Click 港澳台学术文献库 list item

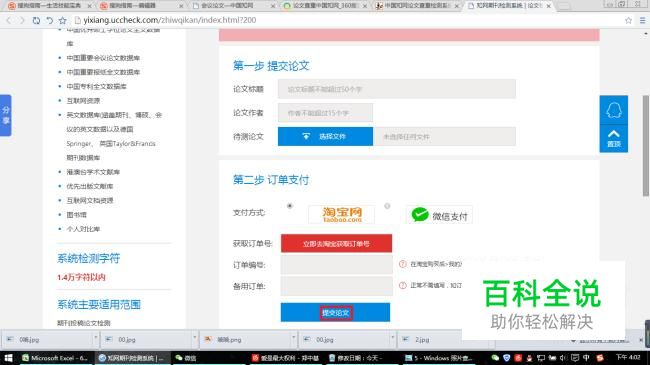[93, 172]
